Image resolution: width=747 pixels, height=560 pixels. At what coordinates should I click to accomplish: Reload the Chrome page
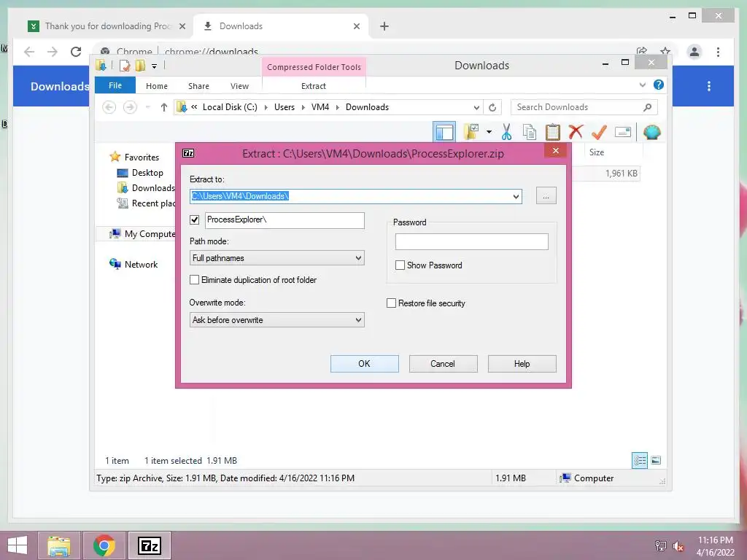click(76, 52)
